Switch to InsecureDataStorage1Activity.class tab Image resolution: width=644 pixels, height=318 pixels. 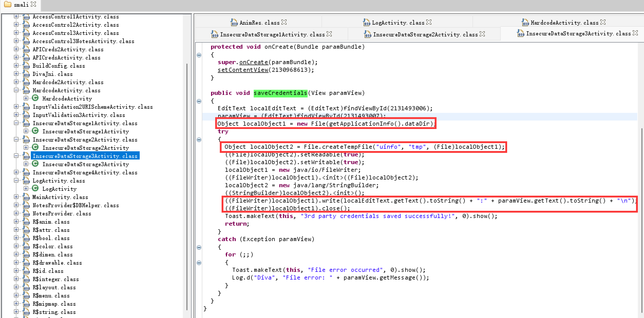[272, 34]
